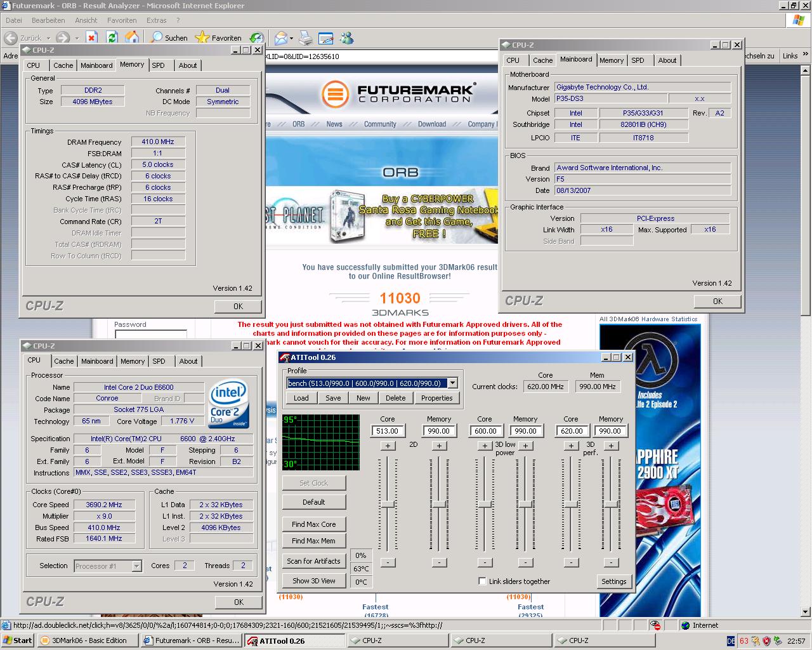
Task: Click the ATITool temperature graph
Action: coord(321,442)
